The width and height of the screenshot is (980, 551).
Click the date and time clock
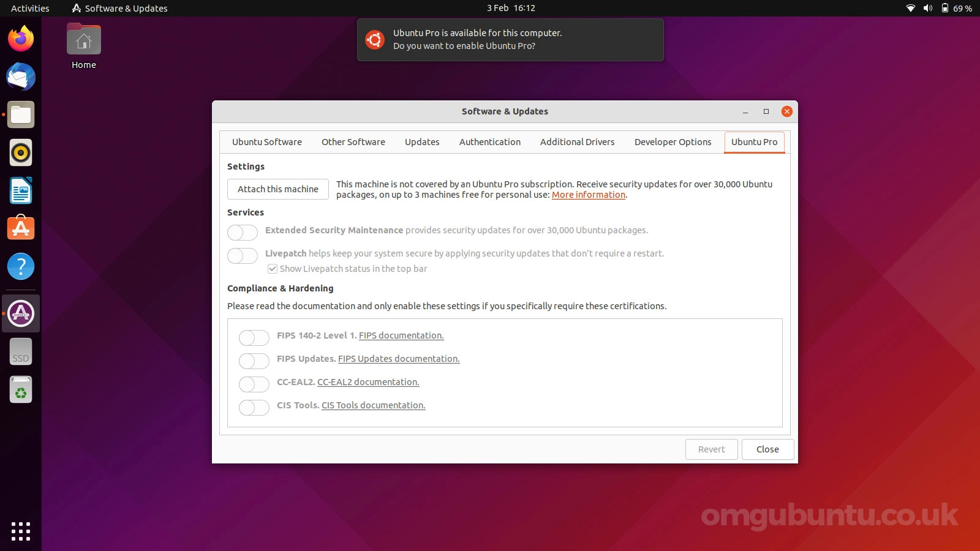tap(511, 8)
